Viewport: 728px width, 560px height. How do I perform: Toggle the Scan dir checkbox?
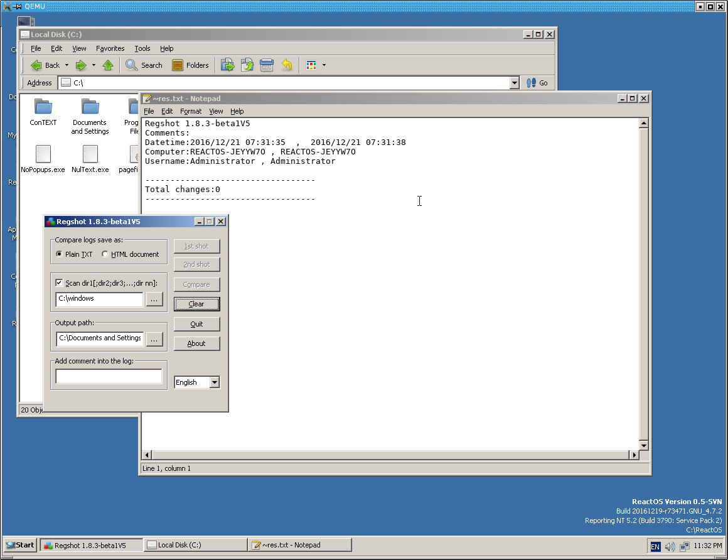coord(59,283)
